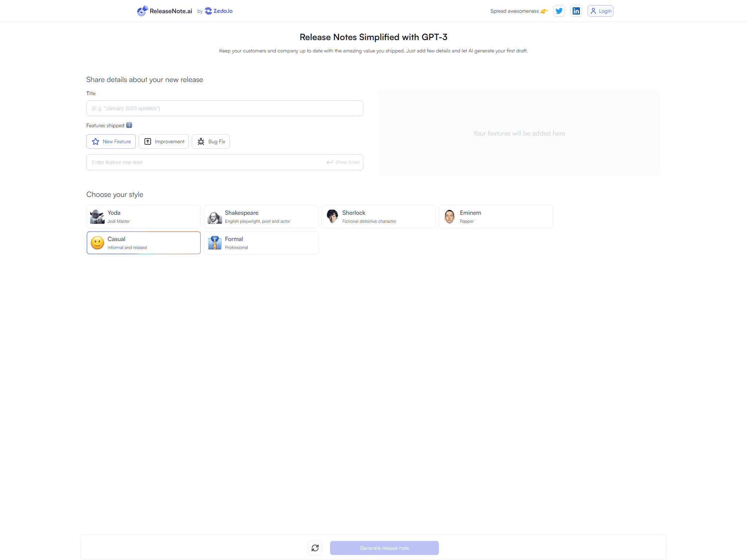Click 'Spread awesomeness' text
This screenshot has height=560, width=747.
click(x=514, y=11)
